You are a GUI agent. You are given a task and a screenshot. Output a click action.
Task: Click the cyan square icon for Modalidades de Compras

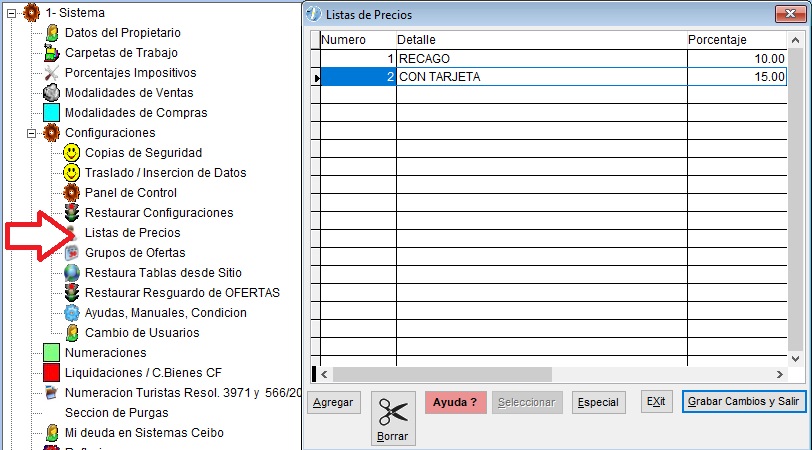(52, 113)
